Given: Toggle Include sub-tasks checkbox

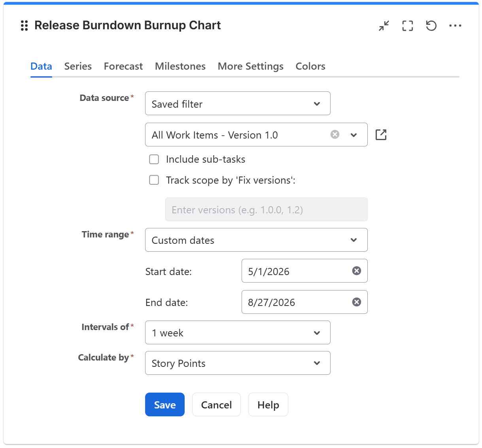Looking at the screenshot, I should coord(154,159).
